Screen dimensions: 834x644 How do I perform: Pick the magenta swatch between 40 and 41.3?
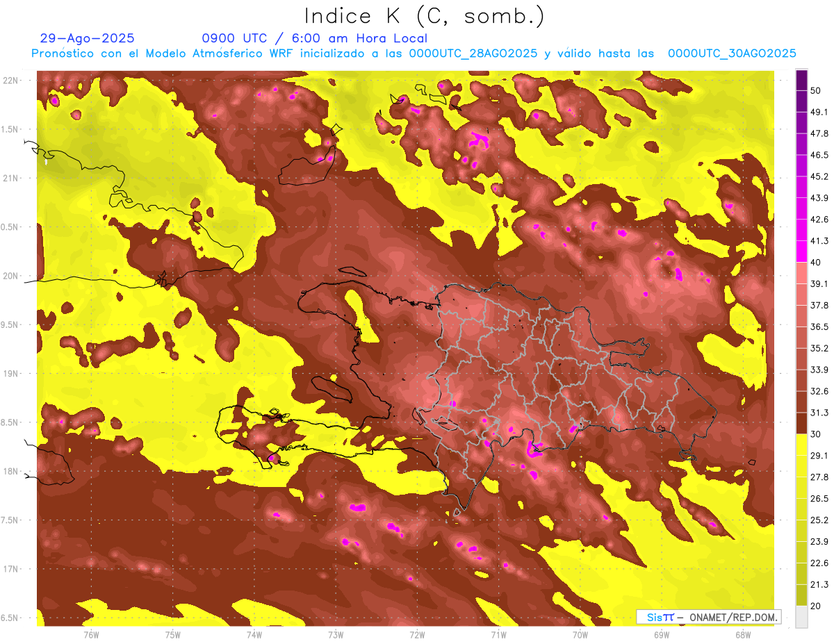pyautogui.click(x=801, y=251)
